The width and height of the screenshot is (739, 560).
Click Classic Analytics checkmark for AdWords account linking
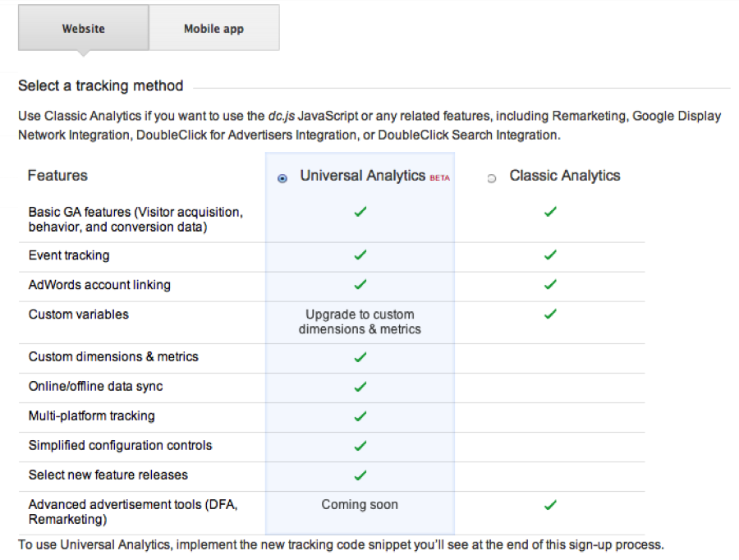tap(550, 285)
